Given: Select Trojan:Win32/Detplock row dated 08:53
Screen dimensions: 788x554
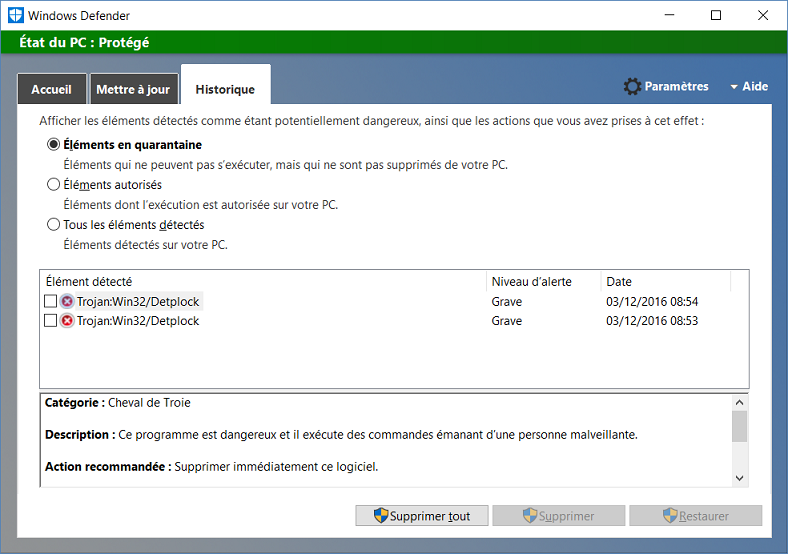Looking at the screenshot, I should [x=394, y=321].
